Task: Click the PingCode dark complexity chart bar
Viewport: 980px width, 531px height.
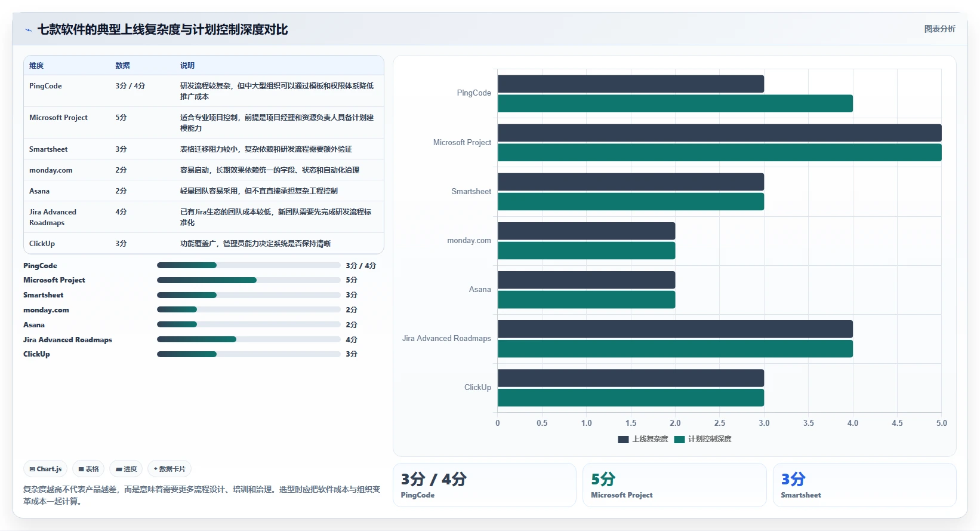Action: [631, 84]
